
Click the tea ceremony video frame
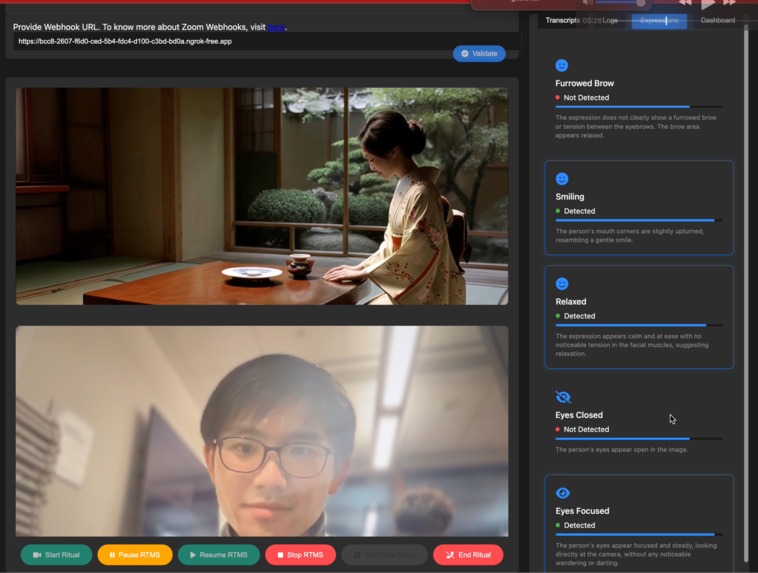tap(262, 196)
